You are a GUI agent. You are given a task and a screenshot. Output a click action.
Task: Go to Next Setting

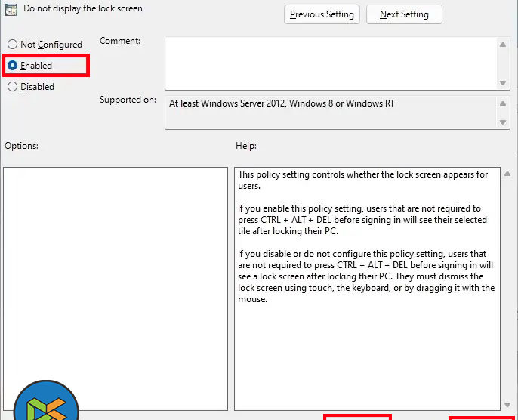404,14
